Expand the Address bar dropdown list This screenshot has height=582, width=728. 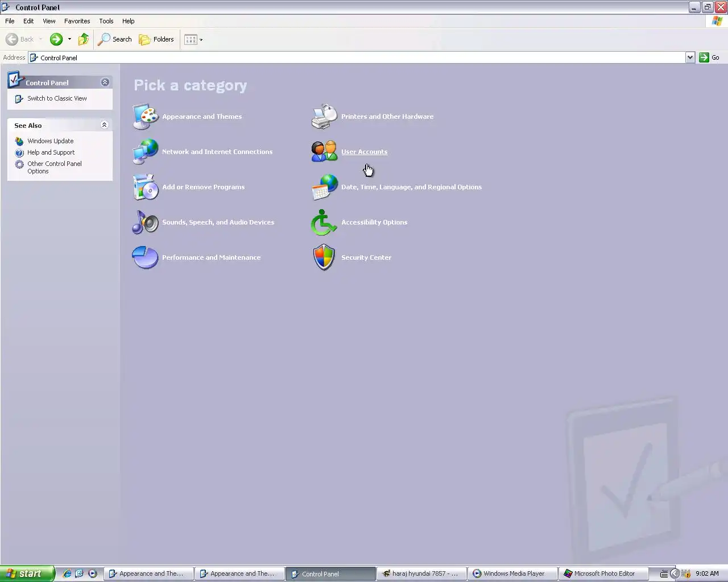tap(690, 57)
